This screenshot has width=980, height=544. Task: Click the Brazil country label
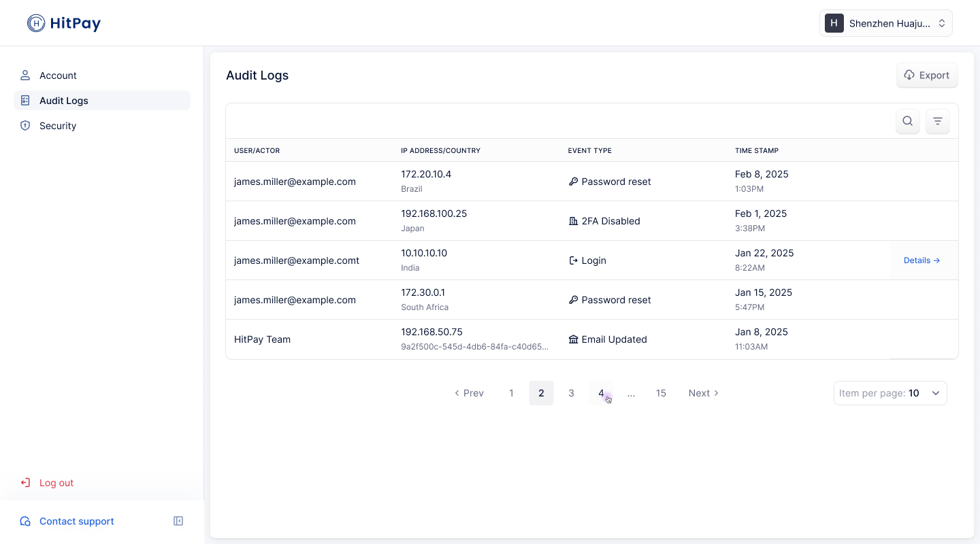click(412, 189)
